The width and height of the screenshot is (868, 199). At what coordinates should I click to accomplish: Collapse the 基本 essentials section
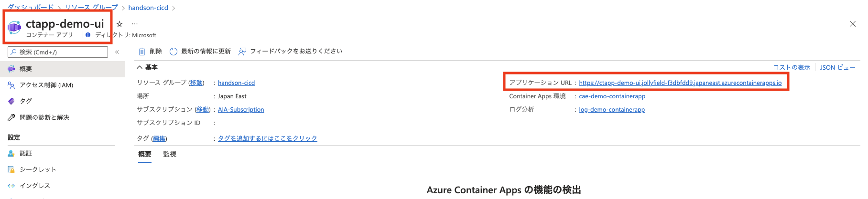pos(140,67)
